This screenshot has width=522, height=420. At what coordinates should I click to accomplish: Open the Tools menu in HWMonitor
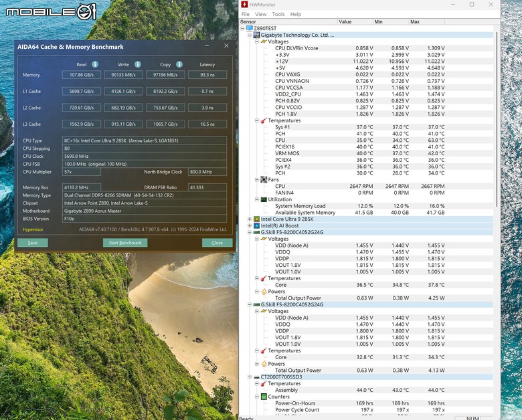click(278, 14)
